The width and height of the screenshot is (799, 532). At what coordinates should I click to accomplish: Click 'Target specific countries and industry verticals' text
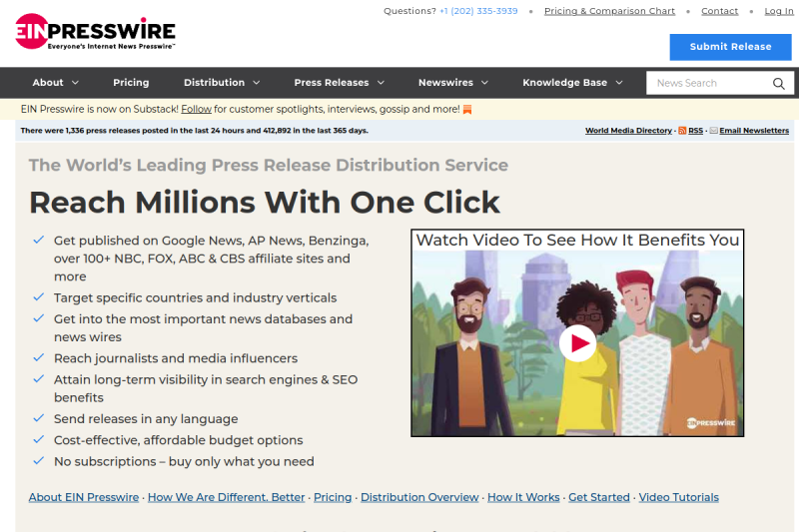coord(195,297)
